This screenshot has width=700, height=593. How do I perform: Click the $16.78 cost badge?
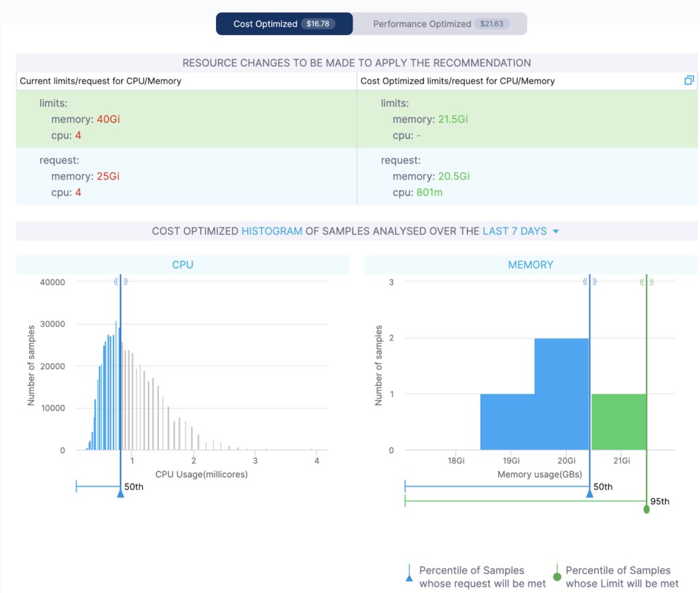click(318, 24)
